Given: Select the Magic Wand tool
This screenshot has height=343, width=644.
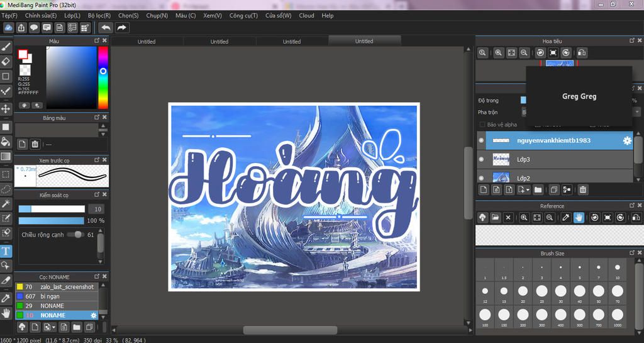Looking at the screenshot, I should pyautogui.click(x=6, y=203).
